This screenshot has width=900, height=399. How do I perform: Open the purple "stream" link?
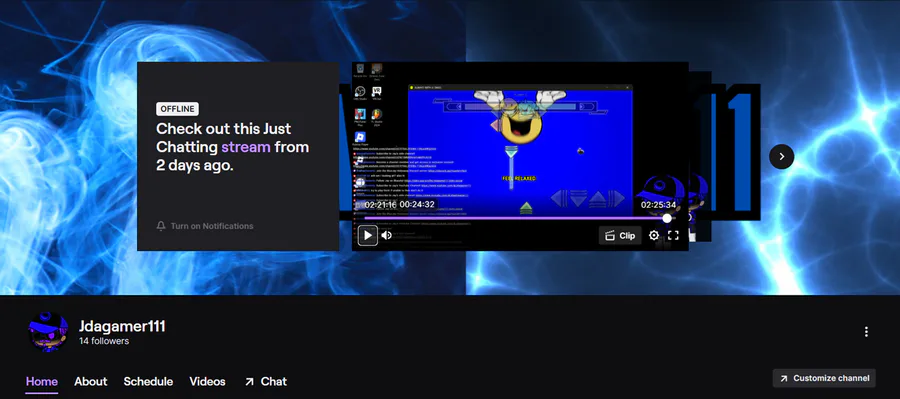click(246, 147)
